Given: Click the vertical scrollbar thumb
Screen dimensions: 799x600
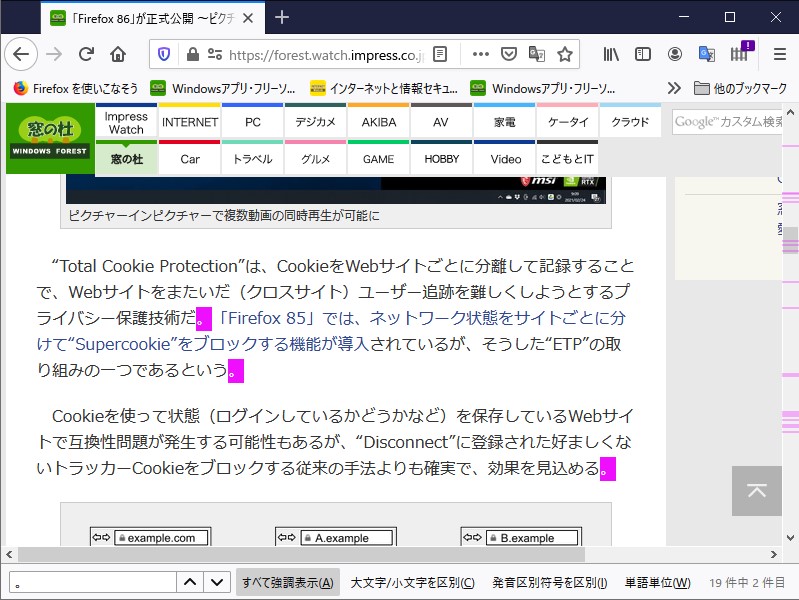Looking at the screenshot, I should tap(790, 240).
